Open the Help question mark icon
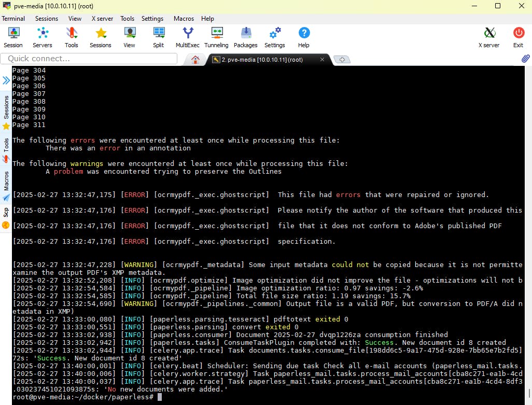Viewport: 532px width, 405px height. click(x=304, y=37)
